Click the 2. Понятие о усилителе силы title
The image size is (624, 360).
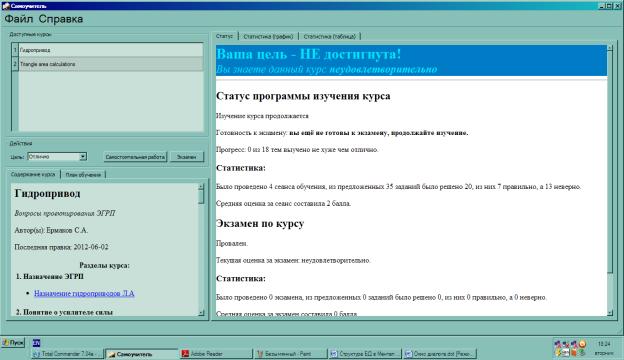pyautogui.click(x=64, y=312)
